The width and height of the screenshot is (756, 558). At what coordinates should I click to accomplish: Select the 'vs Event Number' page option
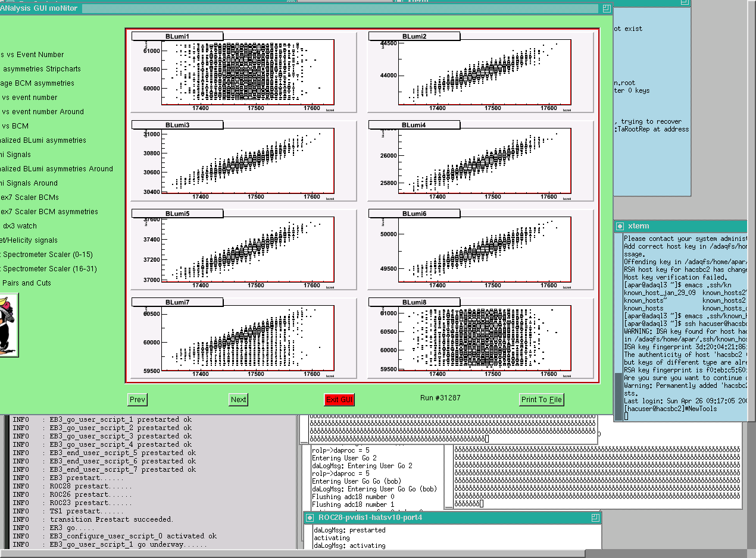coord(32,55)
